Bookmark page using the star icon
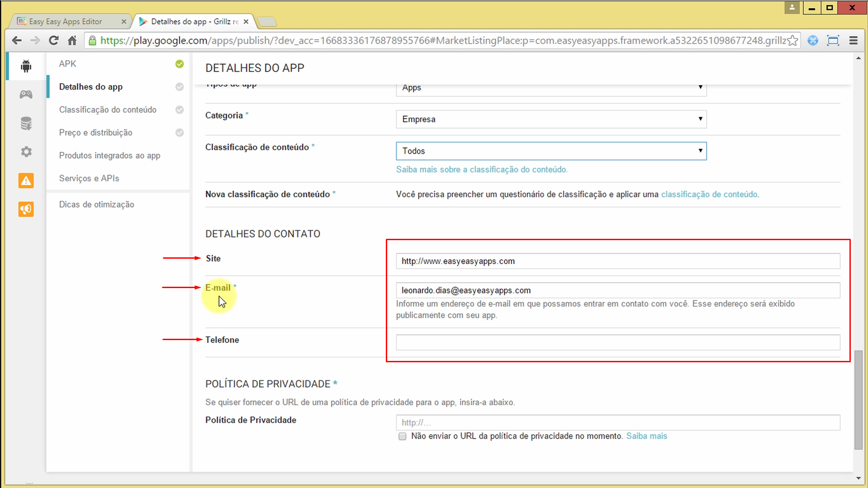The image size is (868, 488). [x=792, y=41]
